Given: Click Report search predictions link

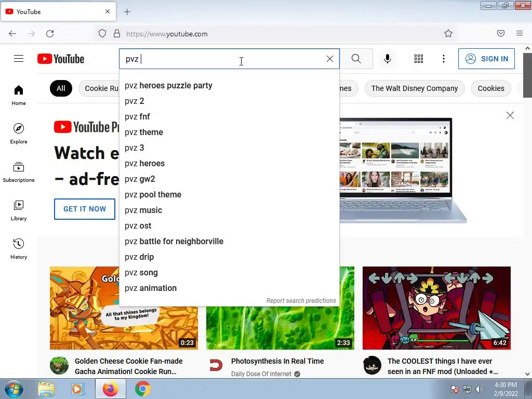Looking at the screenshot, I should (301, 301).
